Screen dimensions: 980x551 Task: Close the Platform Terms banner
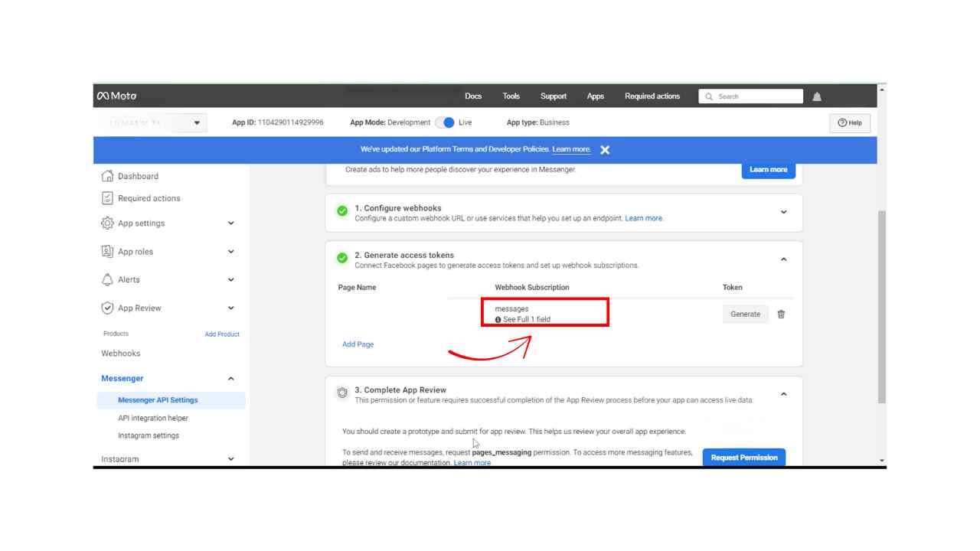tap(605, 150)
